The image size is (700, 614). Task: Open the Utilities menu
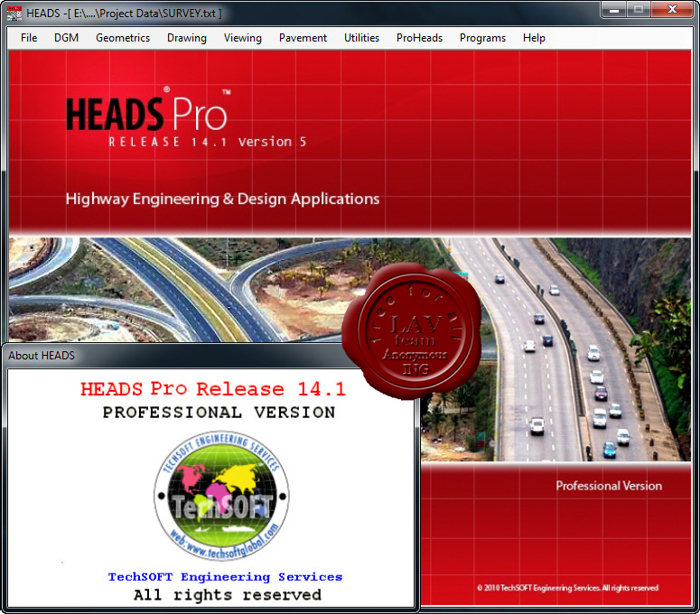point(361,38)
